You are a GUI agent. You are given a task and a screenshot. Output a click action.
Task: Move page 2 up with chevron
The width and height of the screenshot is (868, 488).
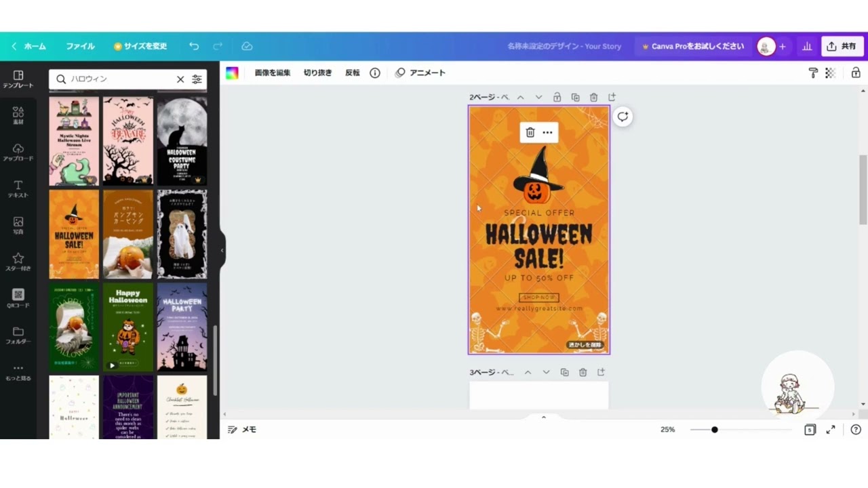(x=521, y=97)
